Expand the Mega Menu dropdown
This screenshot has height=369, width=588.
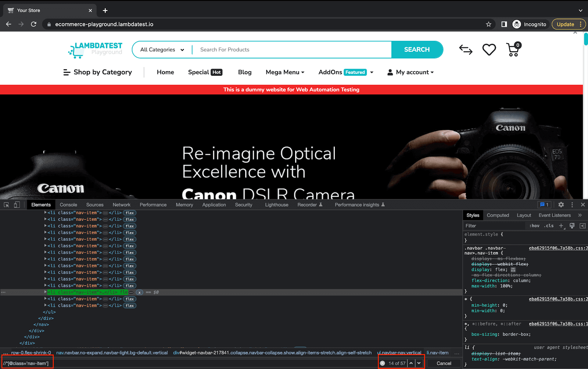[x=285, y=72]
